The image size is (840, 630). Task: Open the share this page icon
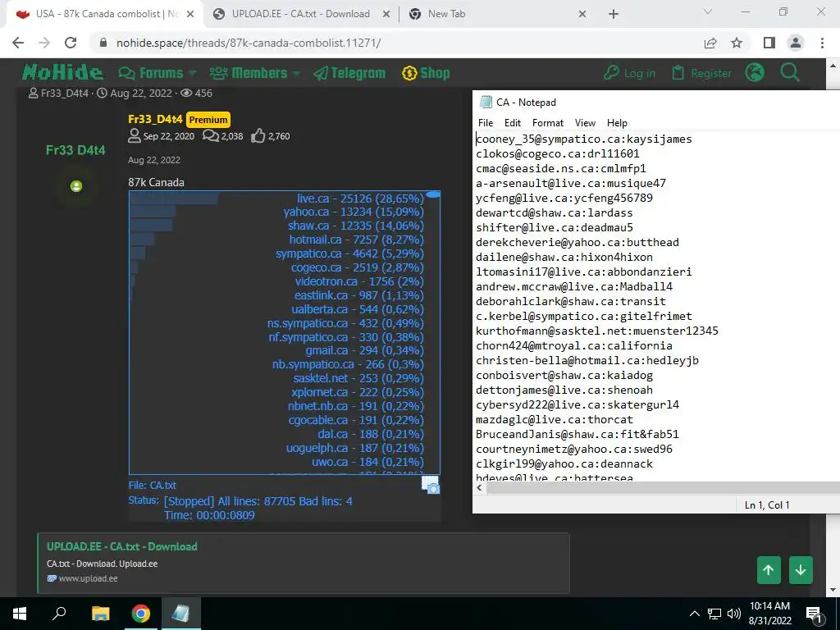(710, 43)
